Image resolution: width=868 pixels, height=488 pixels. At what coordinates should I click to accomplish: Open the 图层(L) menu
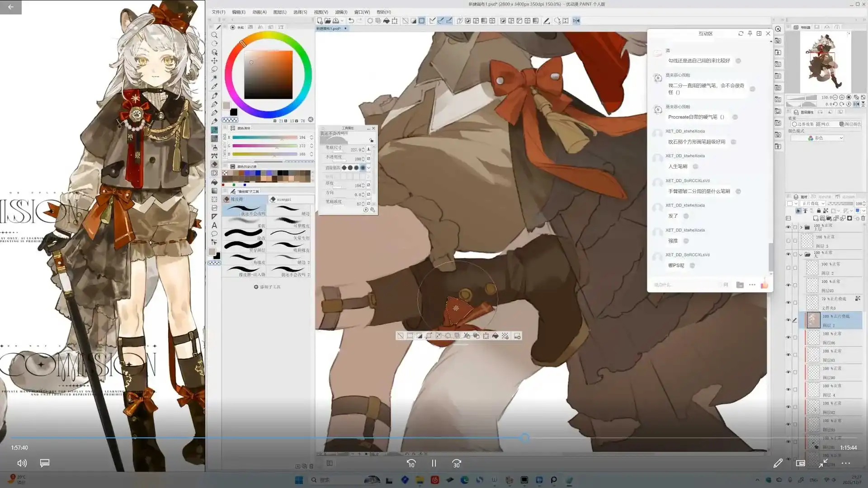coord(279,12)
